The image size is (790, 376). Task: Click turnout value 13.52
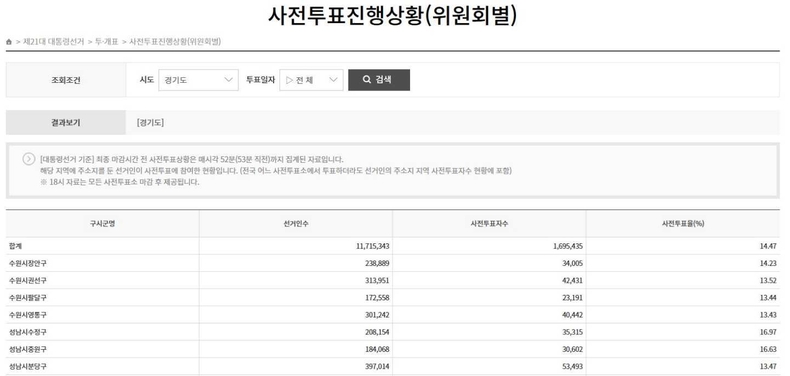pos(769,280)
